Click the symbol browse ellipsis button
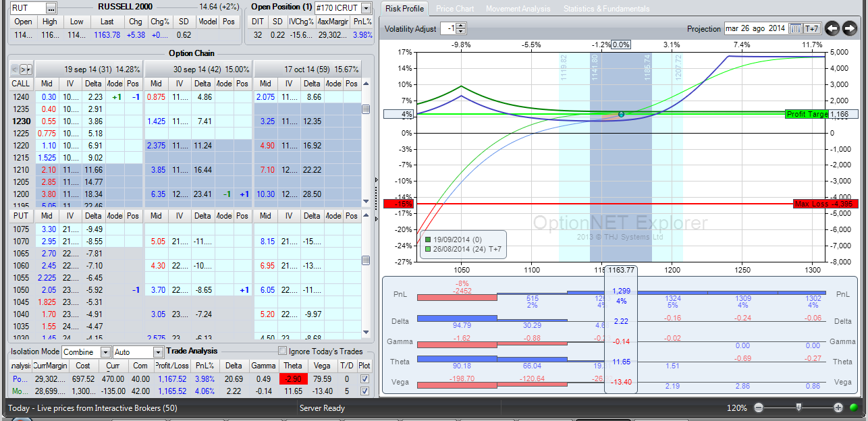The image size is (868, 421). [x=51, y=7]
